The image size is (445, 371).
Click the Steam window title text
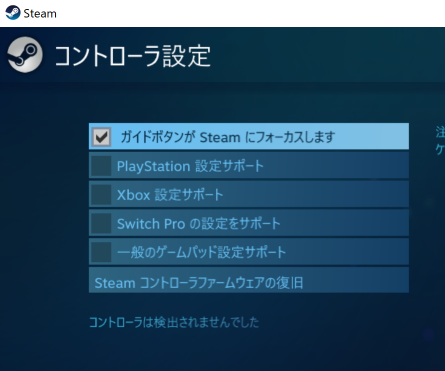click(40, 14)
